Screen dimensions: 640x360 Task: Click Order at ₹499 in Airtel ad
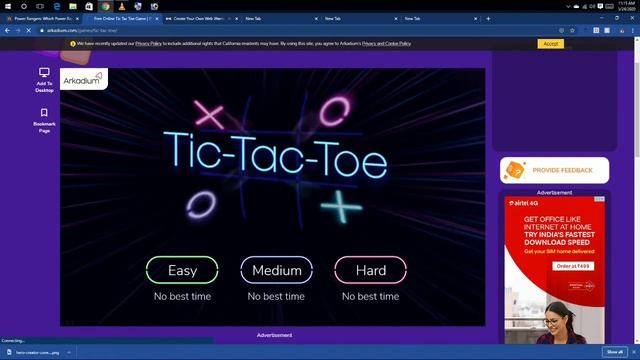[573, 266]
